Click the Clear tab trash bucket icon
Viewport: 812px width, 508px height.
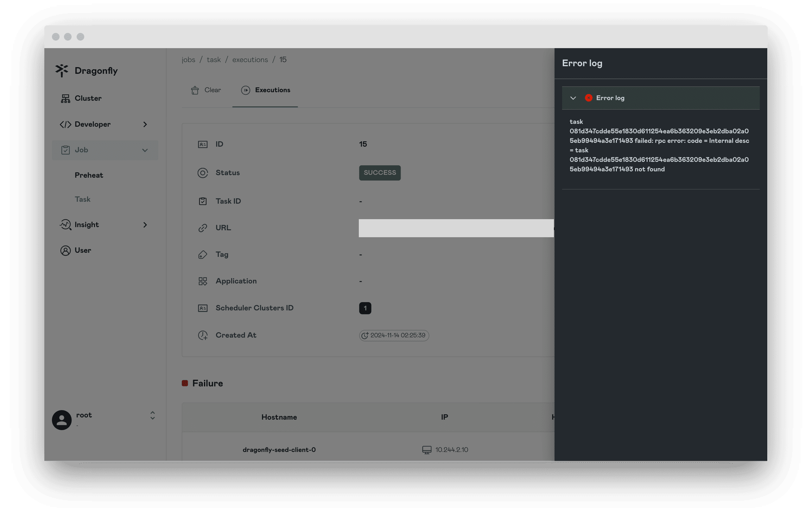[195, 90]
